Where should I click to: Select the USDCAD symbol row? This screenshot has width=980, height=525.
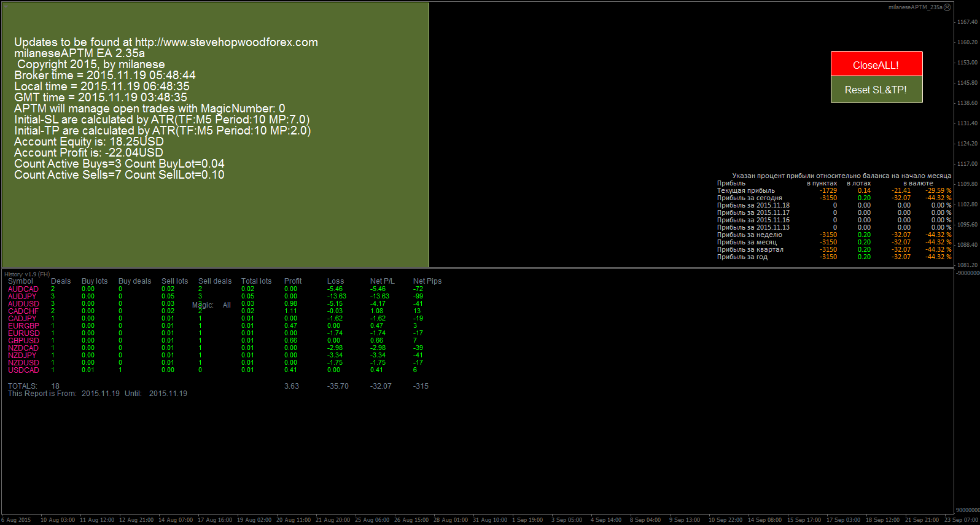[216, 370]
